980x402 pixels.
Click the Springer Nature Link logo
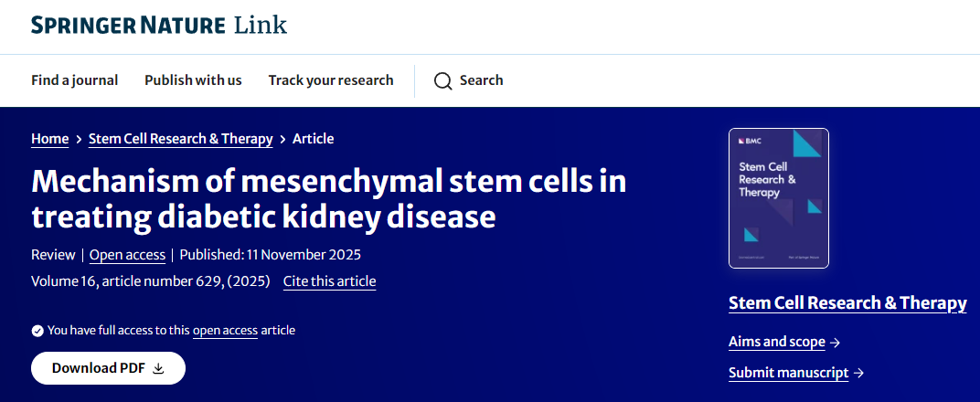[159, 26]
